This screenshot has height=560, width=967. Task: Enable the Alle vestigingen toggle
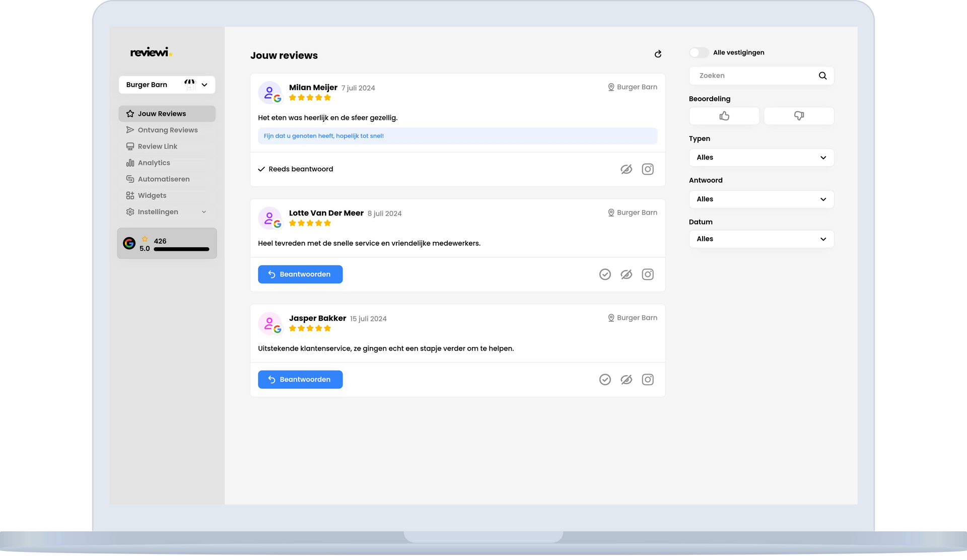pyautogui.click(x=699, y=53)
